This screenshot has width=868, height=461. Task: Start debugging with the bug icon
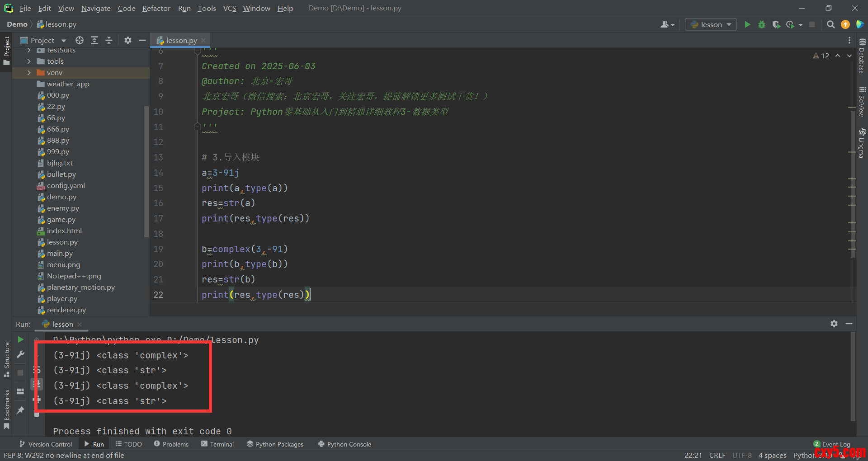(762, 24)
